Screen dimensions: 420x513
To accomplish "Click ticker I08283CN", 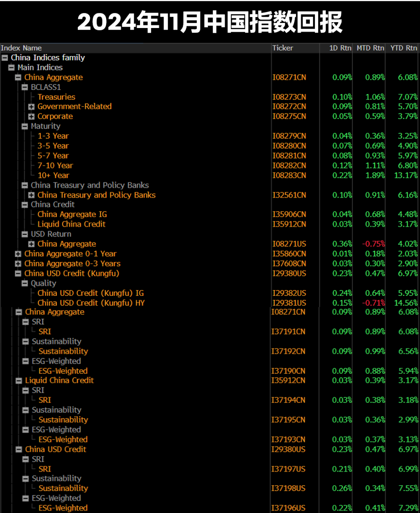I will [289, 175].
